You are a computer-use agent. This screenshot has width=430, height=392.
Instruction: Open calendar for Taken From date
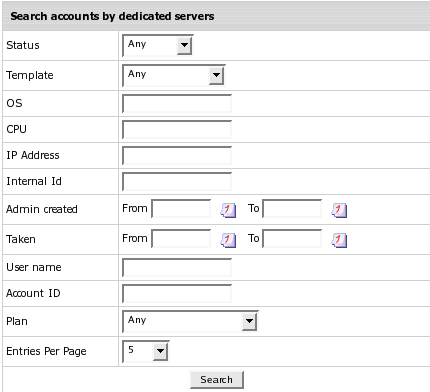point(228,240)
